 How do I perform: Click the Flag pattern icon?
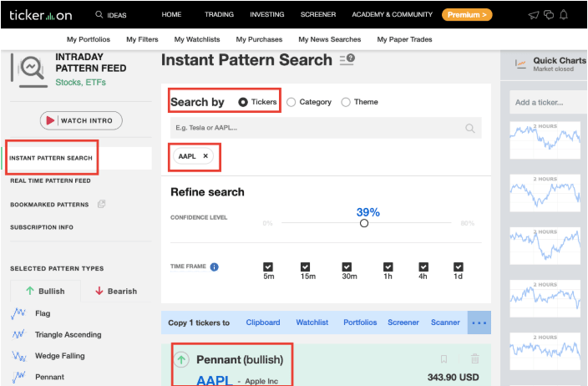pos(18,313)
